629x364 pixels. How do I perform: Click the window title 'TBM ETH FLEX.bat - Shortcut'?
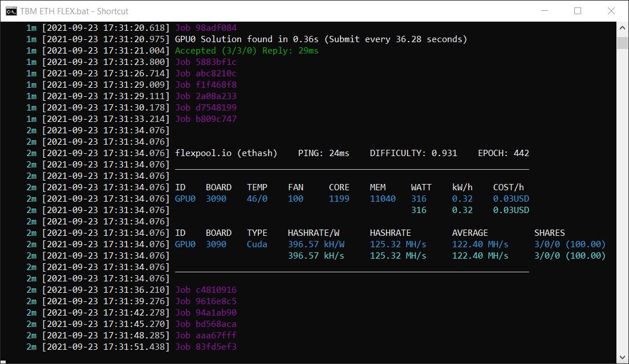(x=74, y=11)
